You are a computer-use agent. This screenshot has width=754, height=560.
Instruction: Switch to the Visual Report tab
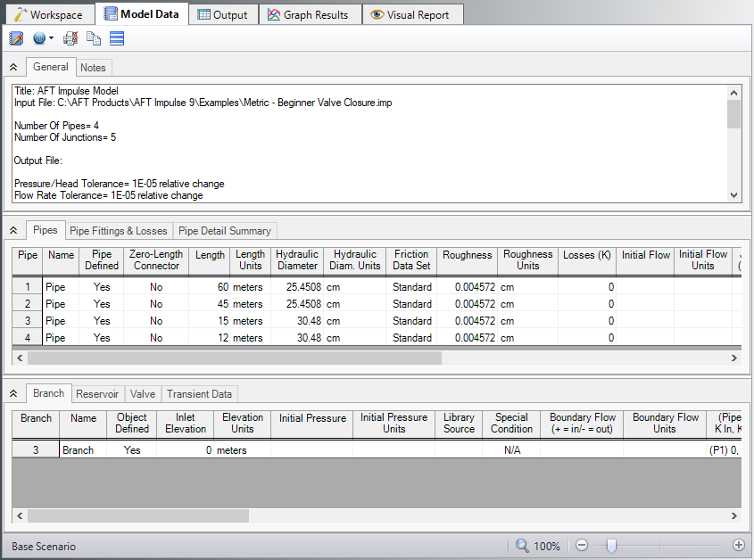410,14
